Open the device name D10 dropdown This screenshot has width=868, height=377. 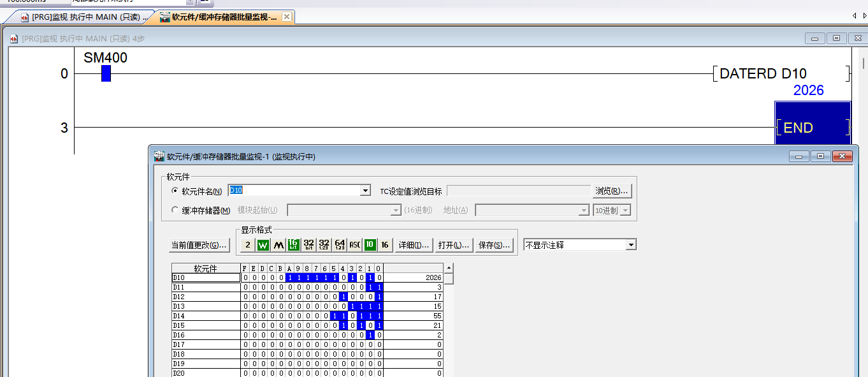[365, 191]
